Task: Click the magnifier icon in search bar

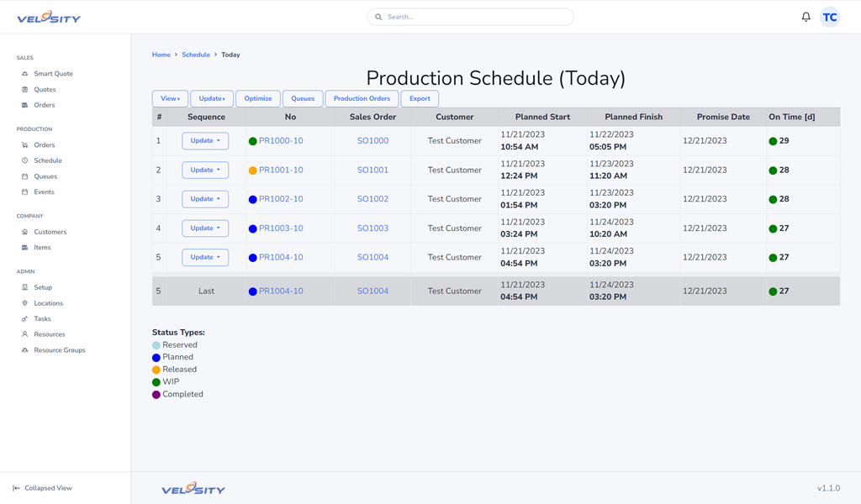Action: pos(378,17)
